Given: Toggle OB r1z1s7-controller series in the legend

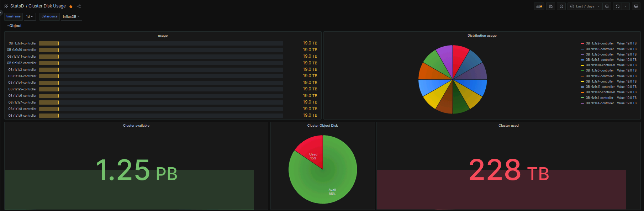Looking at the screenshot, I should (x=600, y=81).
